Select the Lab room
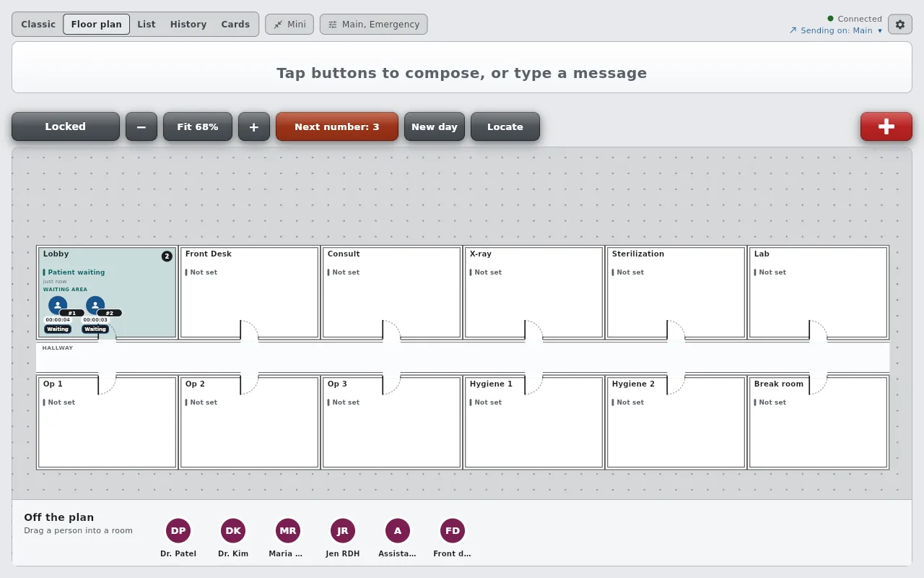The width and height of the screenshot is (924, 578). click(818, 293)
